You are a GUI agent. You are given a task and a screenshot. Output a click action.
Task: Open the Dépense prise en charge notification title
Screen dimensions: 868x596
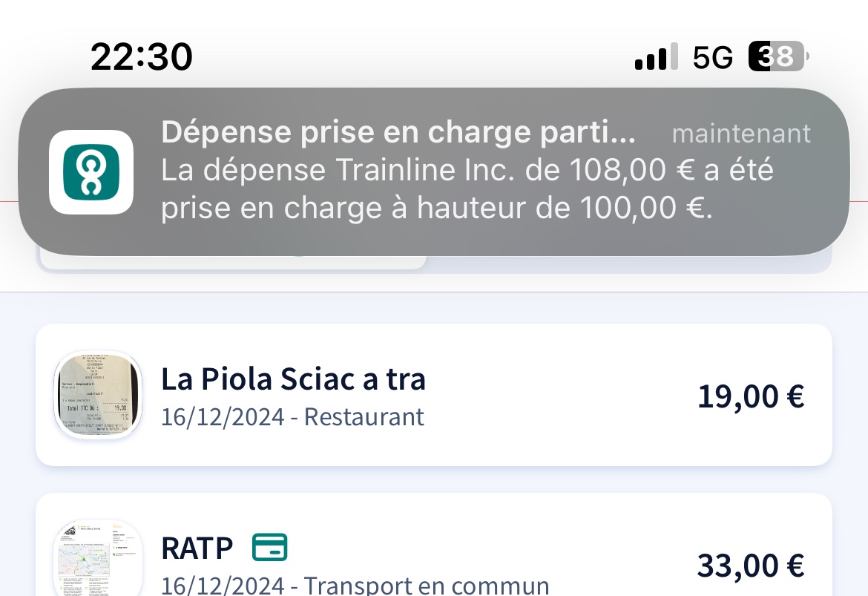point(398,133)
